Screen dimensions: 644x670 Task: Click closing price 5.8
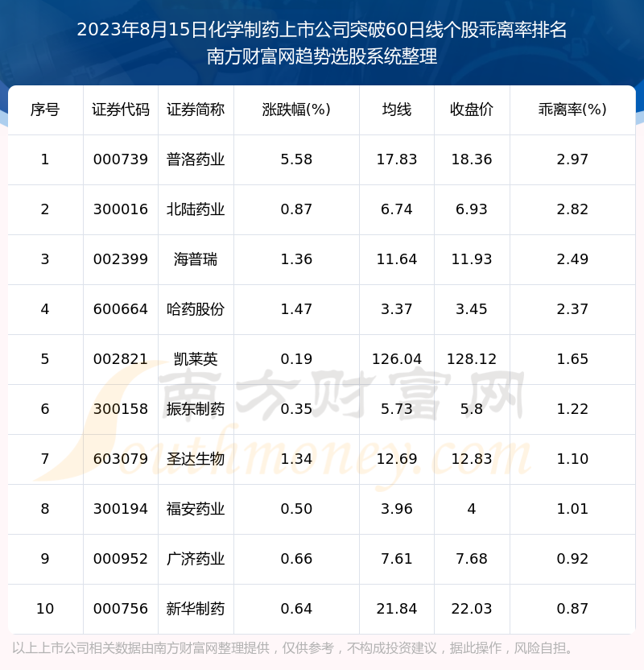click(x=472, y=409)
